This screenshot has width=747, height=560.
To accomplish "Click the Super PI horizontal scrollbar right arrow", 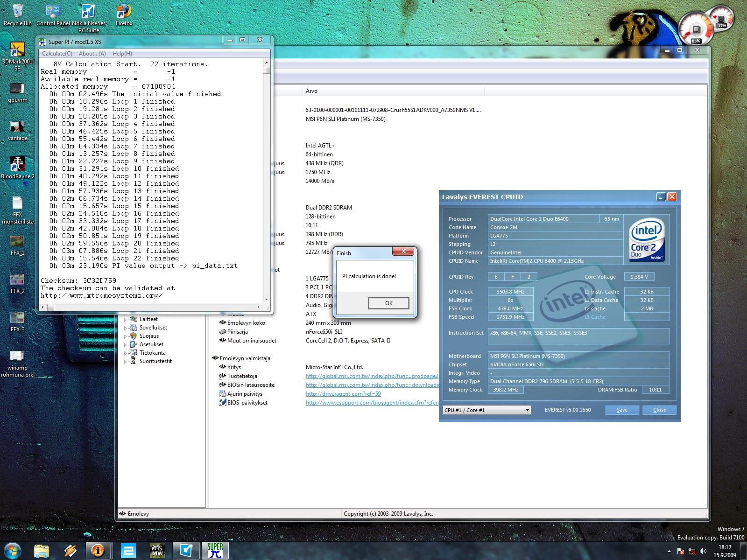I will point(259,307).
